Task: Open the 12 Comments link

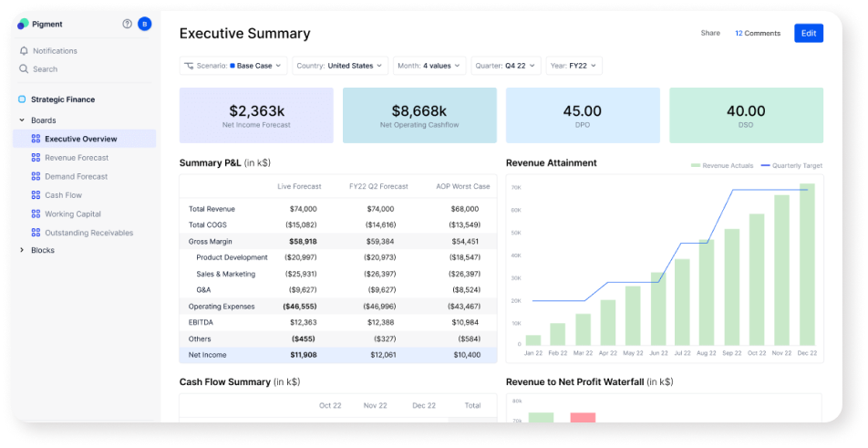Action: coord(758,33)
